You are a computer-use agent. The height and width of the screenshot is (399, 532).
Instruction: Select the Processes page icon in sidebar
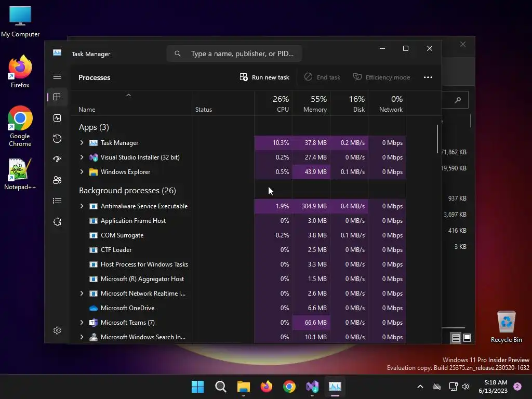pyautogui.click(x=57, y=97)
